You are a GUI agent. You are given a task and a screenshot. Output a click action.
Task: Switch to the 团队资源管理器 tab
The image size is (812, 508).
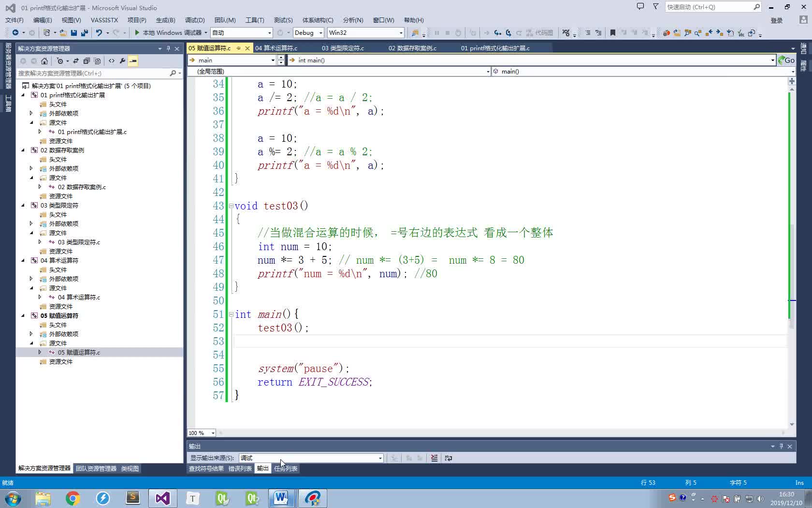(96, 468)
